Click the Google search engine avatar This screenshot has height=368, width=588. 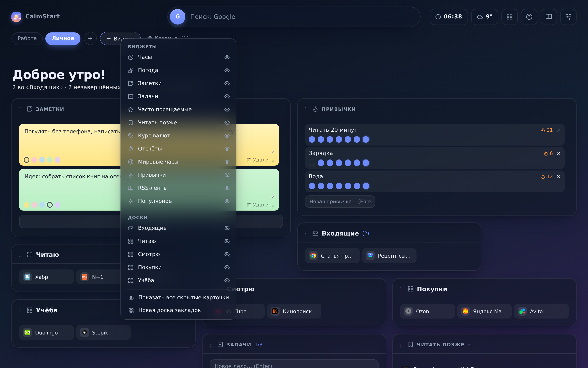[x=177, y=17]
